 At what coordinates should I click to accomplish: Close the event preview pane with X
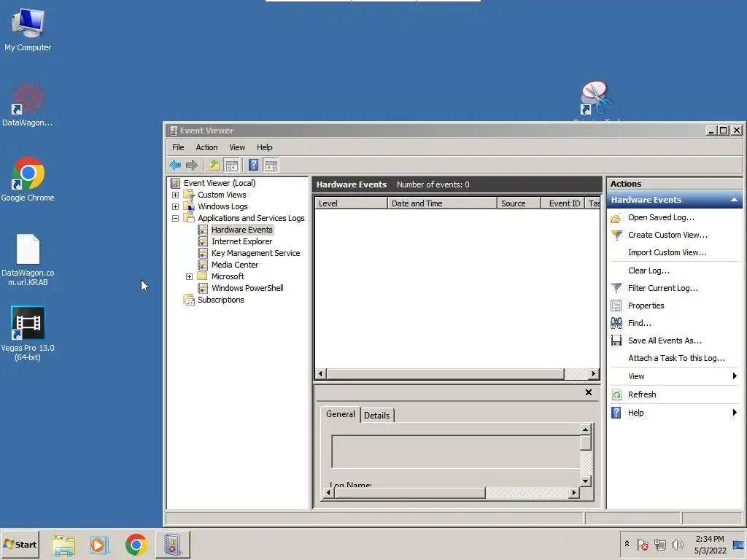[589, 392]
